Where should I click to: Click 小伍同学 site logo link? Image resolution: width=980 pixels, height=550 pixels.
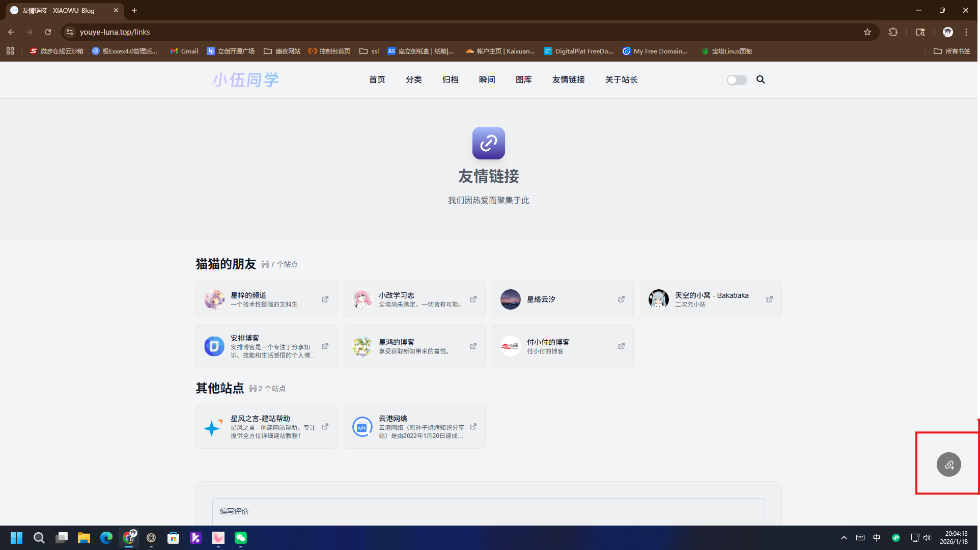[x=245, y=80]
